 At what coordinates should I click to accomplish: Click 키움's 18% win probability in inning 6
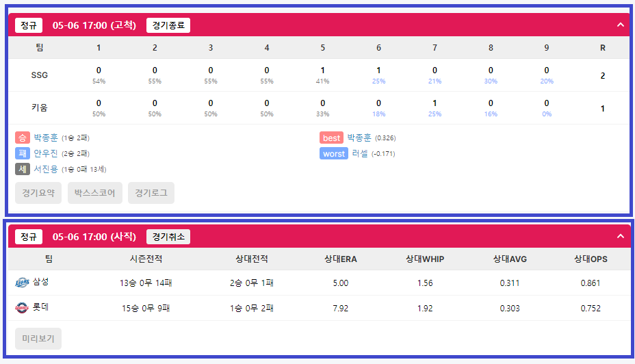[378, 114]
